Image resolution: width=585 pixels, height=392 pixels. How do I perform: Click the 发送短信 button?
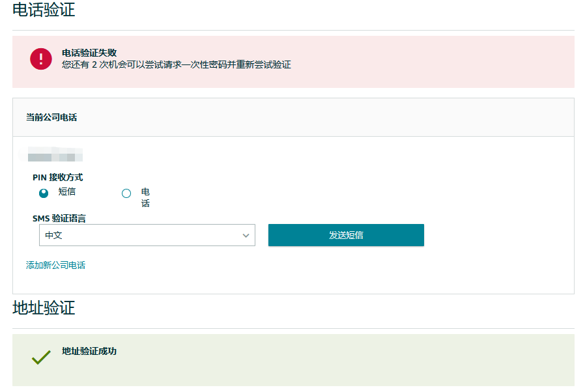346,235
